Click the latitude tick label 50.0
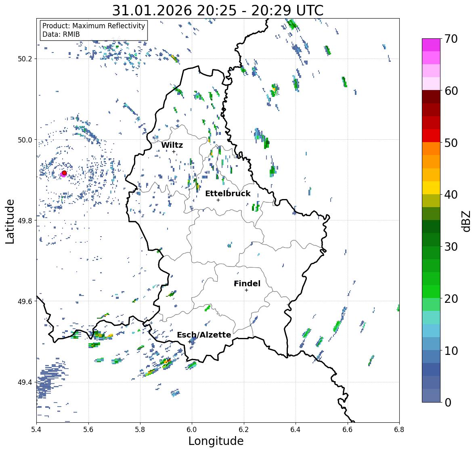Viewport: 476px width, 451px height. [25, 140]
